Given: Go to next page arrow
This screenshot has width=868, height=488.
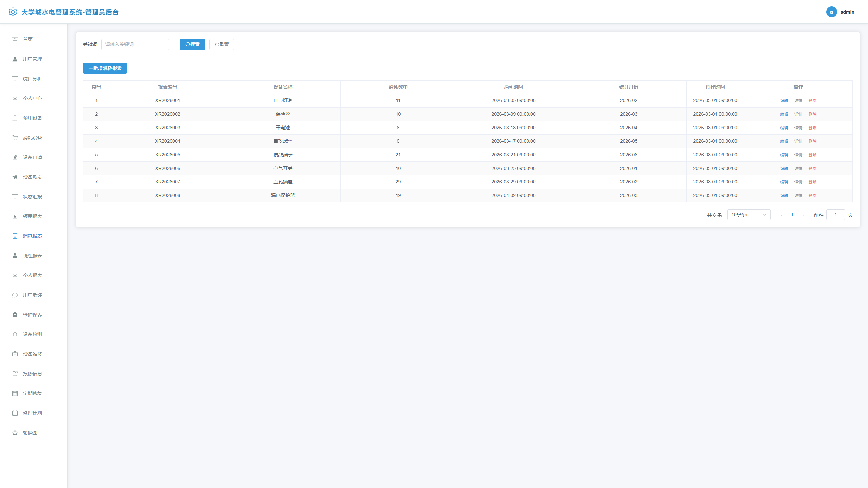Looking at the screenshot, I should click(803, 215).
